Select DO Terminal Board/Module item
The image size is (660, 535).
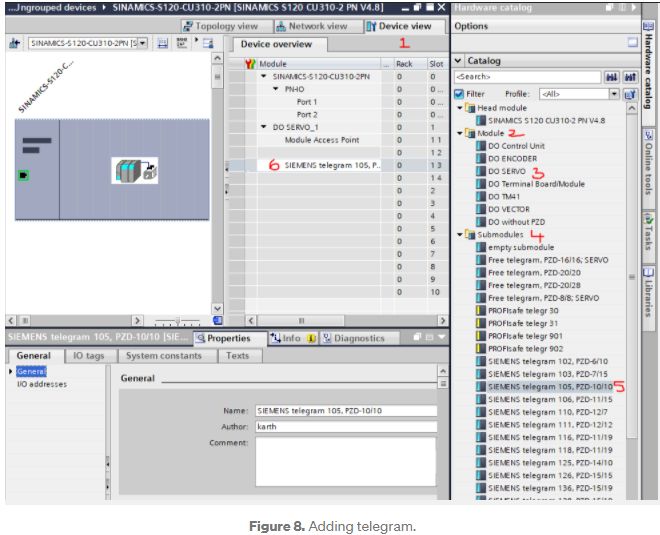536,184
